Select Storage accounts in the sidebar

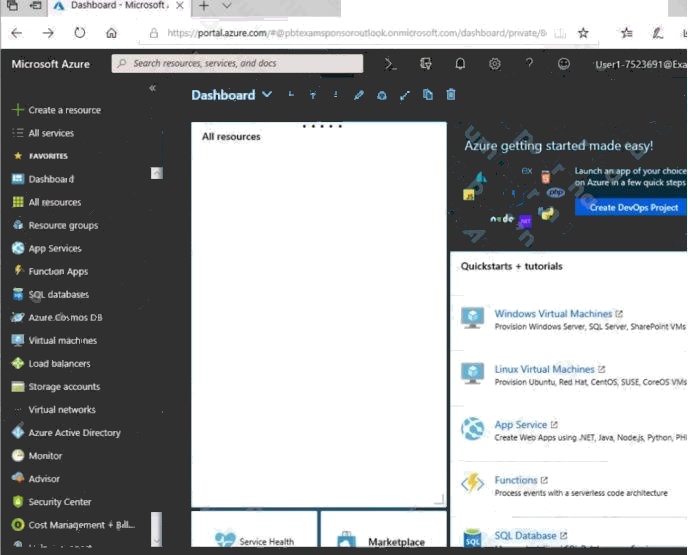coord(64,387)
